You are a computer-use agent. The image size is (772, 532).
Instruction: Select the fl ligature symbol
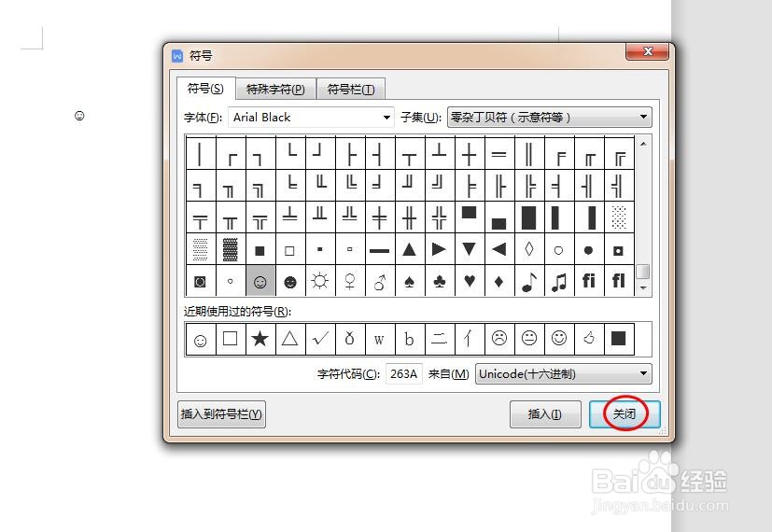619,282
